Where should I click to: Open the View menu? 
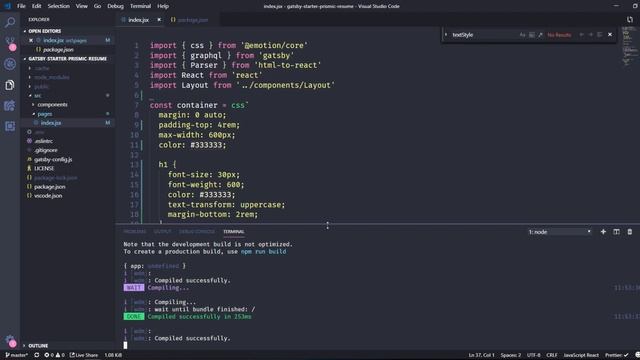click(82, 6)
